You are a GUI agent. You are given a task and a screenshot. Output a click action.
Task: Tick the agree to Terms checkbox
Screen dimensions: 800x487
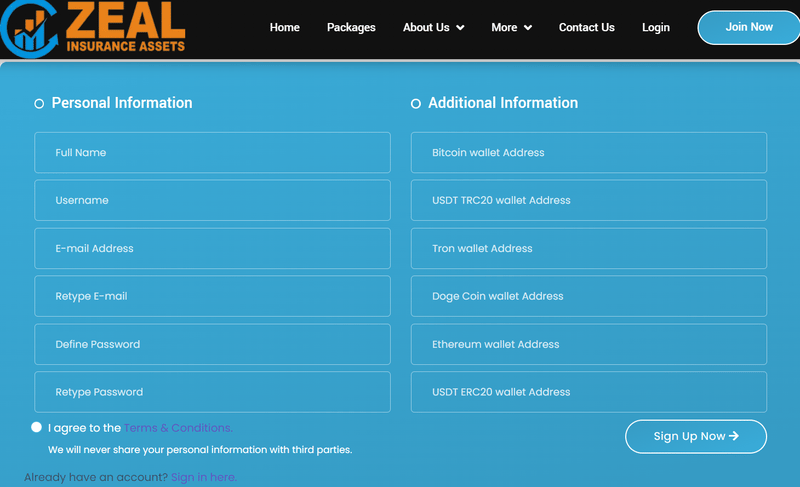click(x=36, y=427)
